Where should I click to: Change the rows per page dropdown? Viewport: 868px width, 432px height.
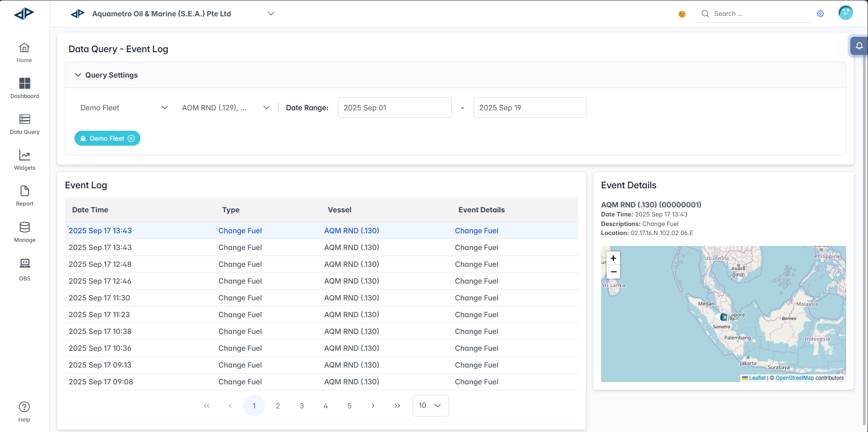tap(430, 406)
